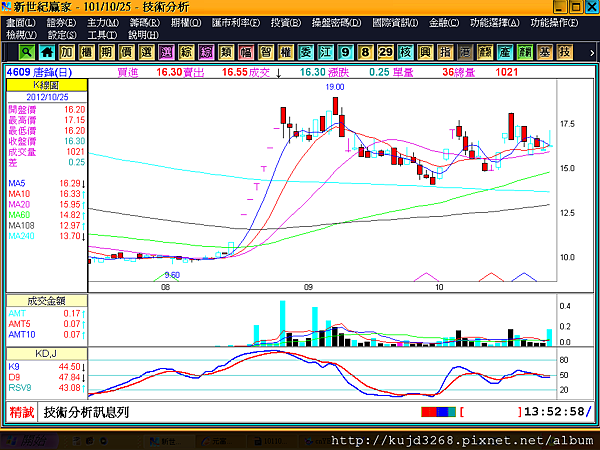The image size is (600, 450).
Task: Open the 畫面(L) menu
Action: coord(21,23)
